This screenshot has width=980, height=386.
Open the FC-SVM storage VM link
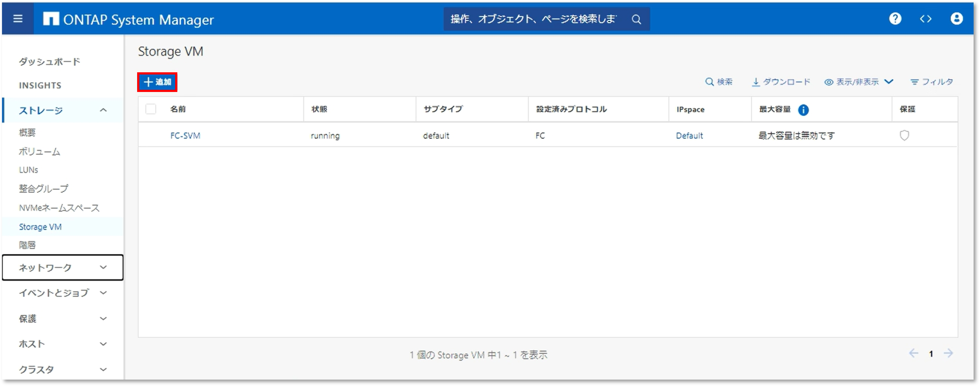(x=185, y=136)
